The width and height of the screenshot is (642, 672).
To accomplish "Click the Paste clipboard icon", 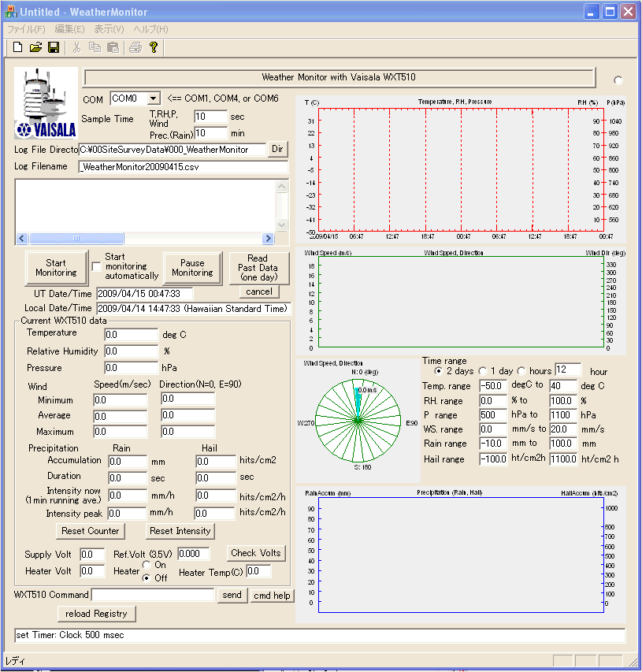I will [113, 47].
